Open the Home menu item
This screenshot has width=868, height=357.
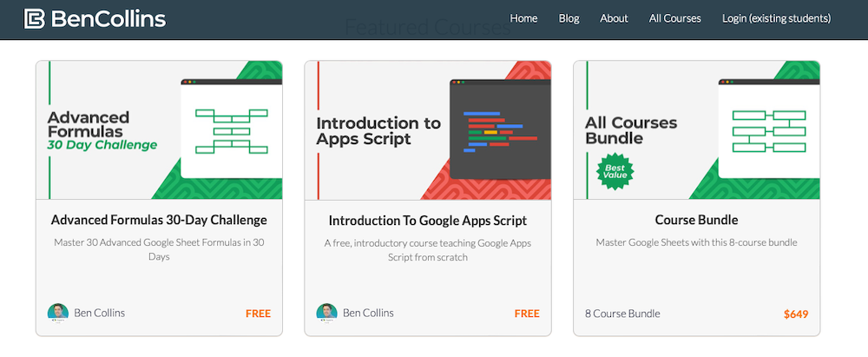click(523, 18)
